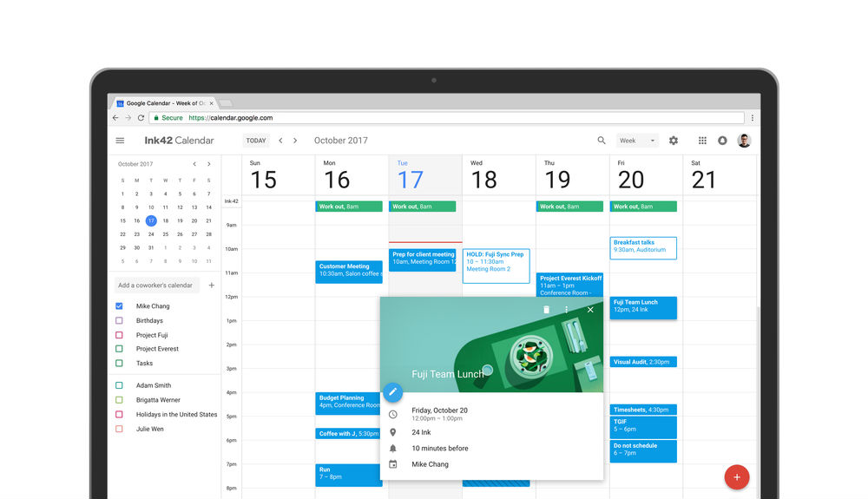Open the Week view dropdown

637,141
